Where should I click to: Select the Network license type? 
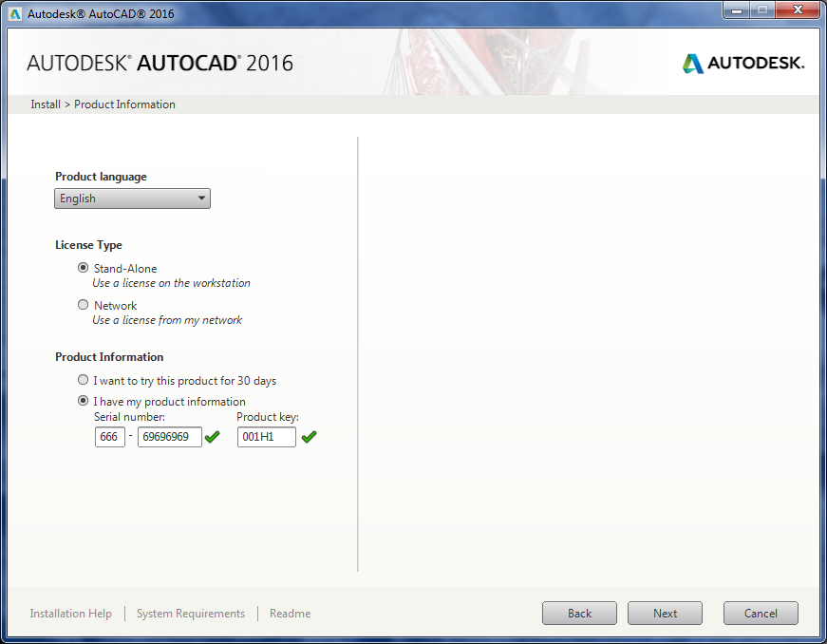click(x=83, y=305)
